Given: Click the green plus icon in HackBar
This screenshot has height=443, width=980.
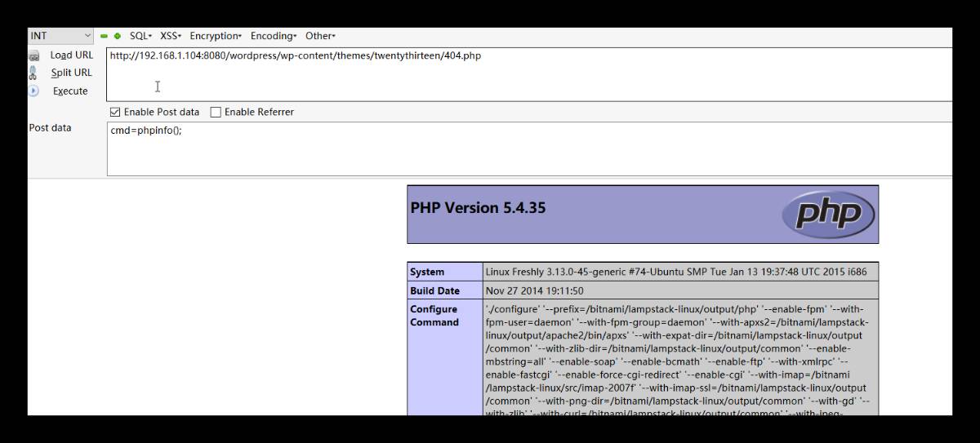Looking at the screenshot, I should (118, 36).
